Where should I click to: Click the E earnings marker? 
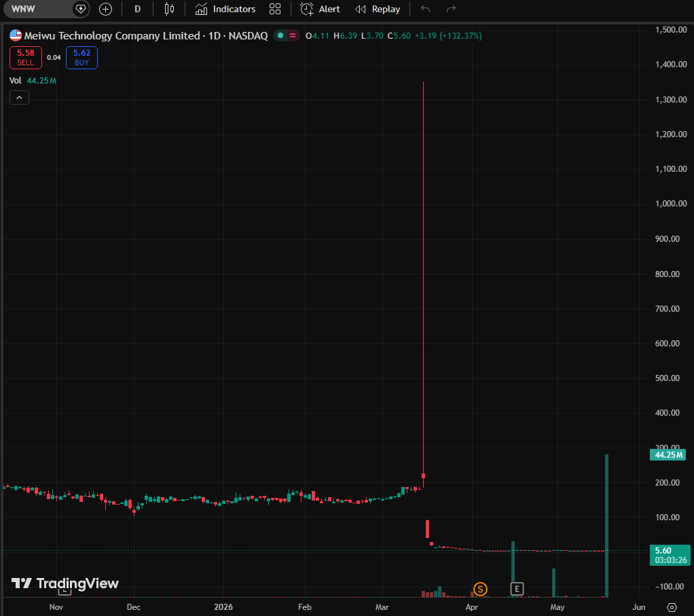517,589
